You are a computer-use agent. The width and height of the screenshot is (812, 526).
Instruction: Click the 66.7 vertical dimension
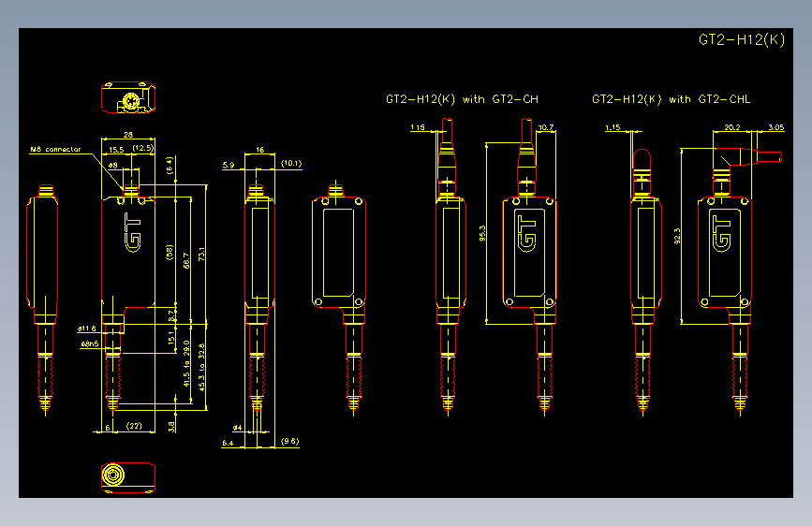(186, 260)
